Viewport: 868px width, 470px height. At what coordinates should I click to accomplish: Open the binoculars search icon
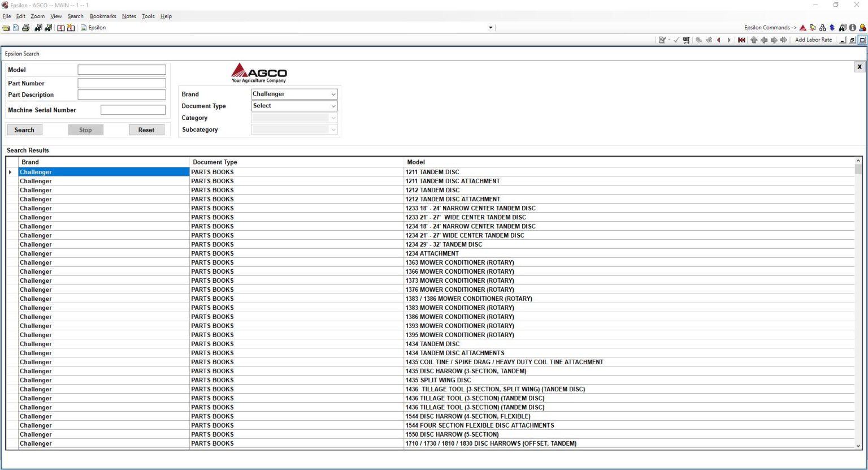coord(38,27)
